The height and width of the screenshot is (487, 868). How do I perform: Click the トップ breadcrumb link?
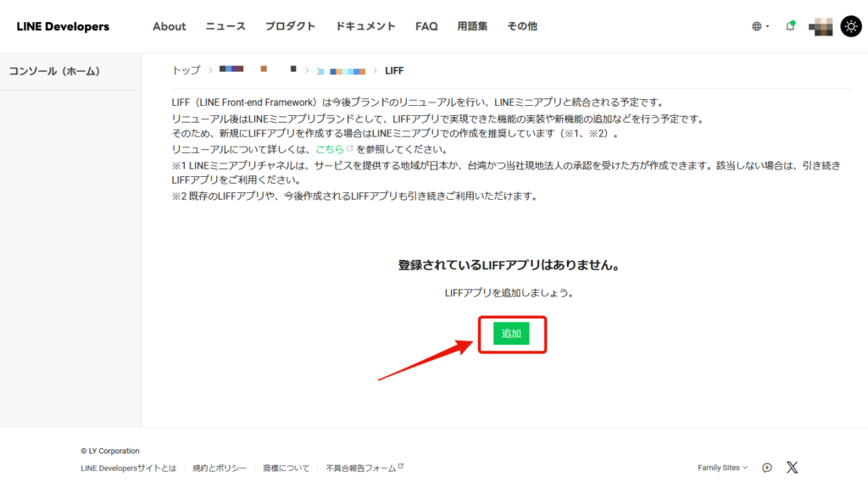click(x=186, y=70)
